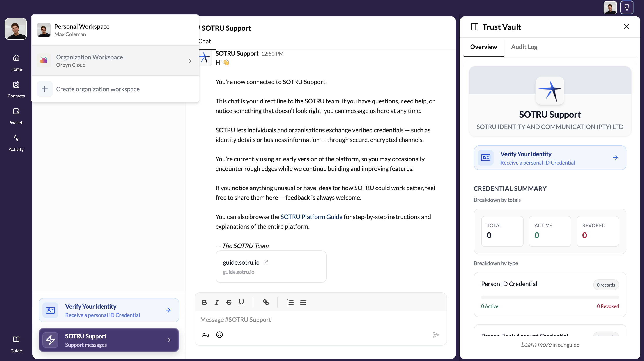Viewport: 644px width, 361px height.
Task: Focus the Message #SOTRU Support field
Action: coord(320,319)
